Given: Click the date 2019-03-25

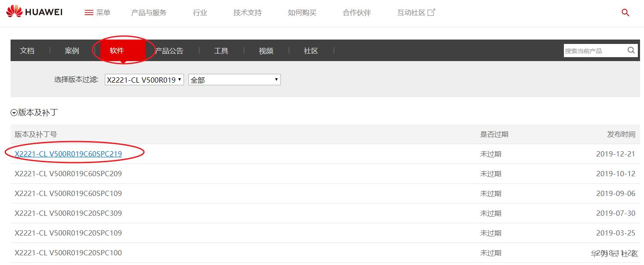Looking at the screenshot, I should click(x=616, y=233).
